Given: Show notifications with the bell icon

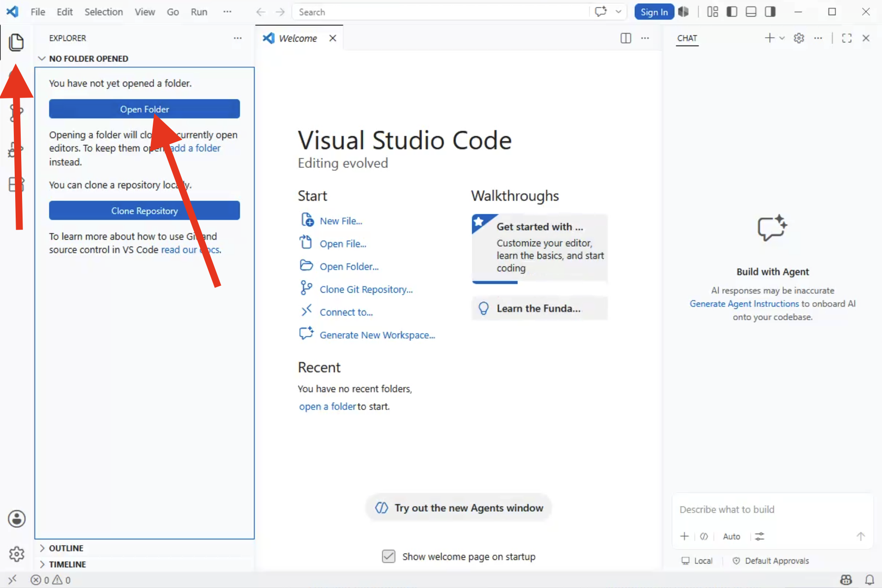Looking at the screenshot, I should coord(870,580).
